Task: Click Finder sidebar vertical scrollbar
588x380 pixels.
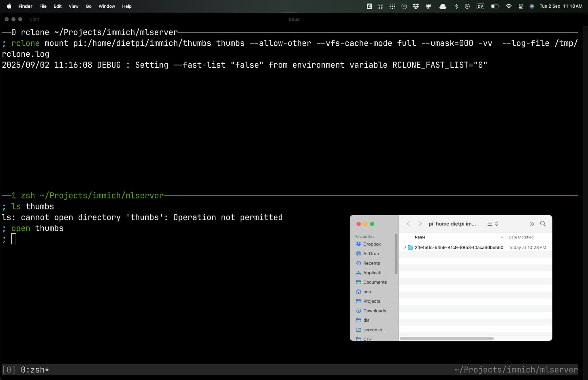Action: [396, 254]
